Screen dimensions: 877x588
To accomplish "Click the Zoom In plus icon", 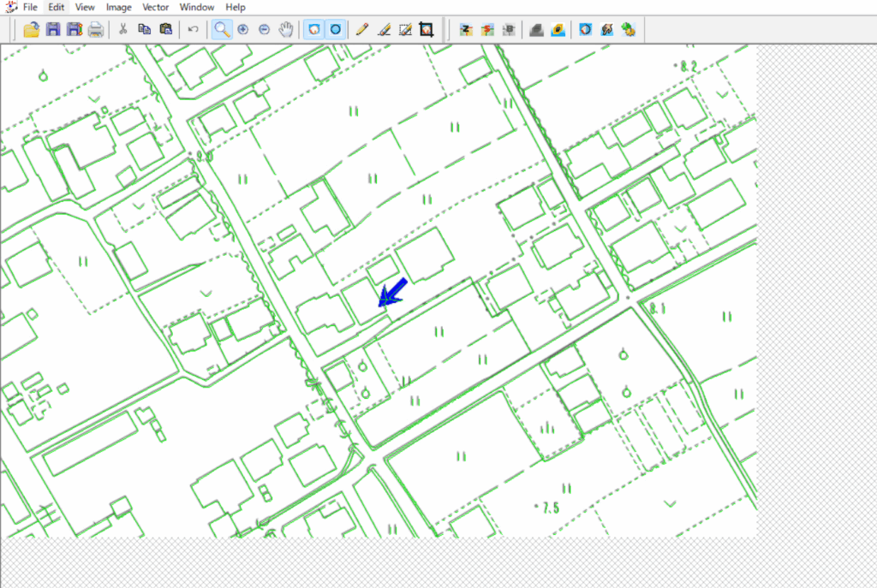I will pyautogui.click(x=242, y=30).
